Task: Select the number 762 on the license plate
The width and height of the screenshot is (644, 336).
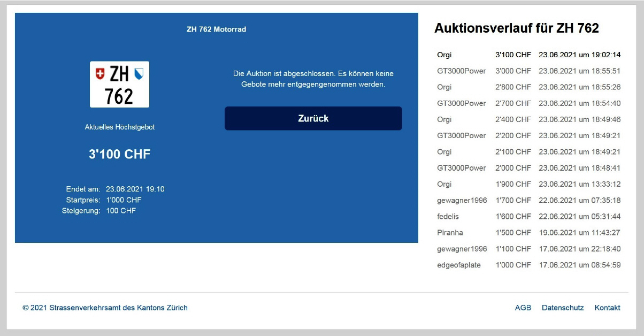Action: pos(119,96)
